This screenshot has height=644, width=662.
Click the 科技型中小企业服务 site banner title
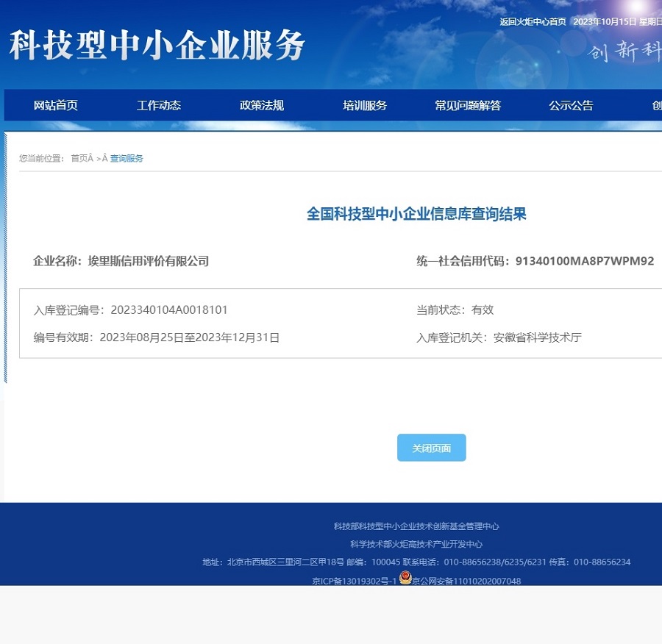click(156, 46)
